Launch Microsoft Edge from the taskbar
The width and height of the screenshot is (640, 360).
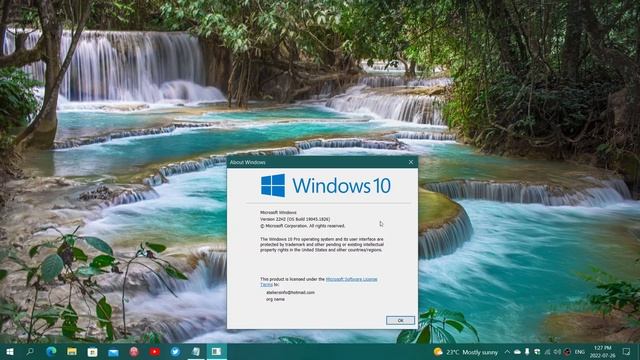[51, 351]
